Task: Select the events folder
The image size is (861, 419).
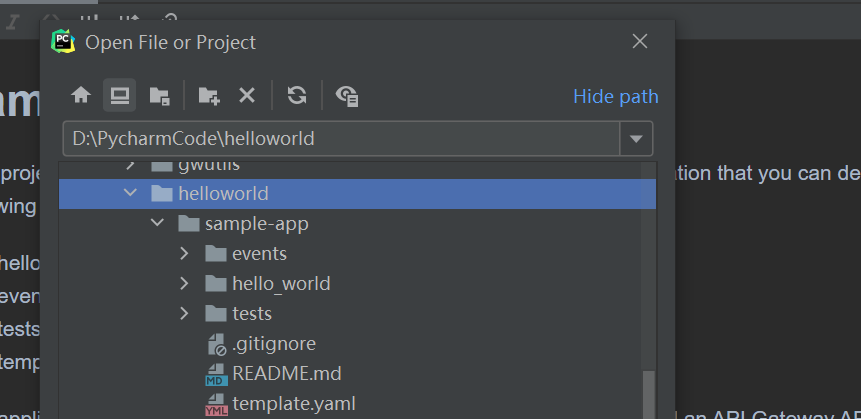Action: pos(259,254)
